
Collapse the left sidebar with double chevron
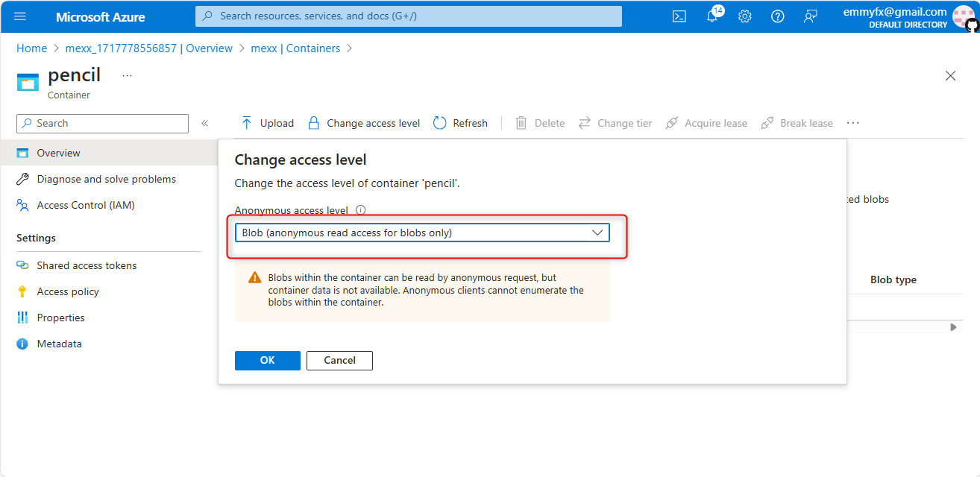click(204, 124)
